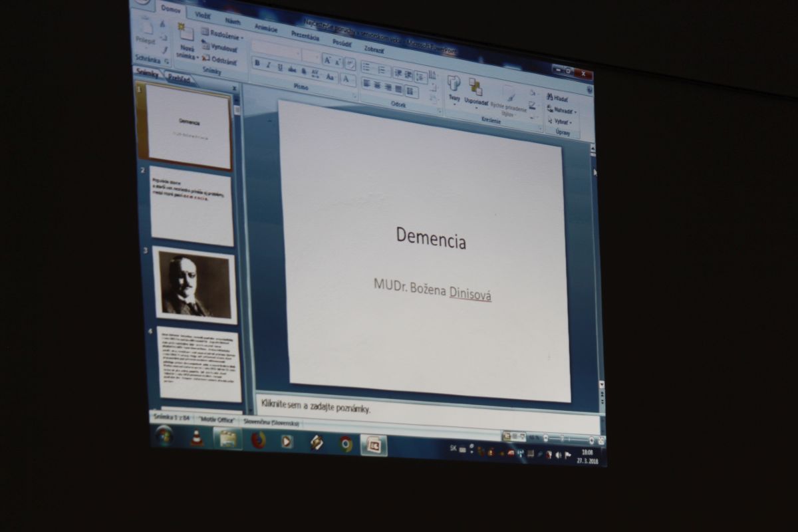Click the Bold formatting icon

click(257, 63)
